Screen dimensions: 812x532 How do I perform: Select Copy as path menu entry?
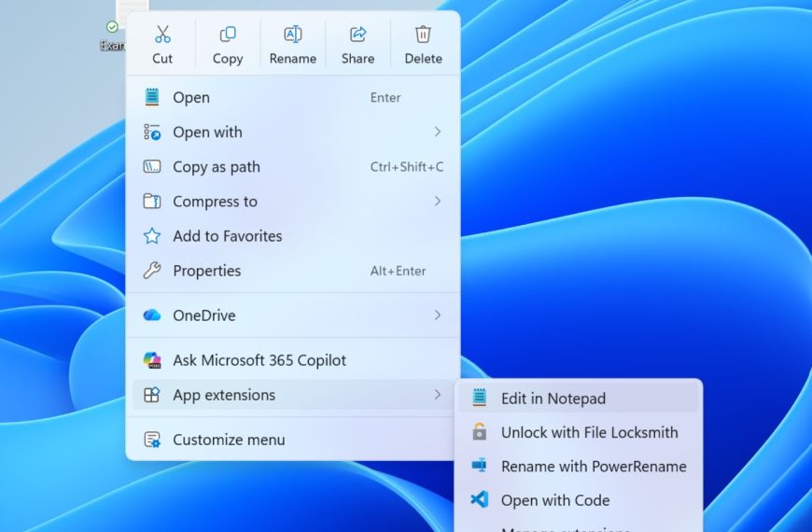coord(292,167)
